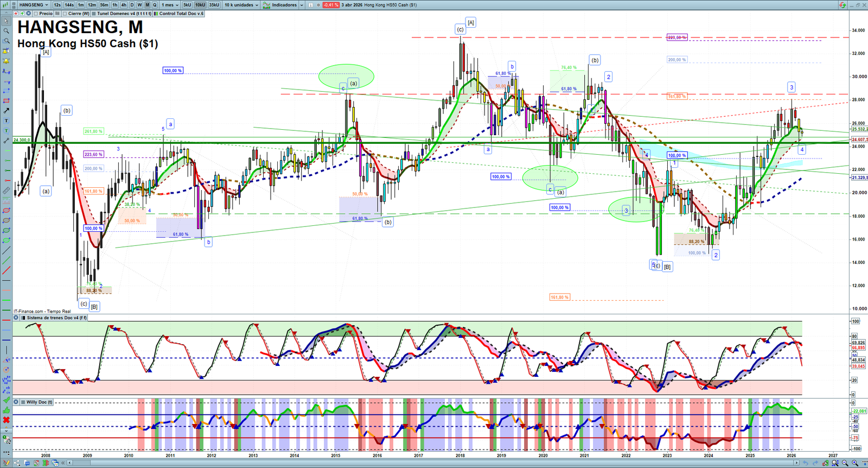The height and width of the screenshot is (468, 868).
Task: Open the HANGSENG symbol dropdown
Action: click(x=34, y=5)
